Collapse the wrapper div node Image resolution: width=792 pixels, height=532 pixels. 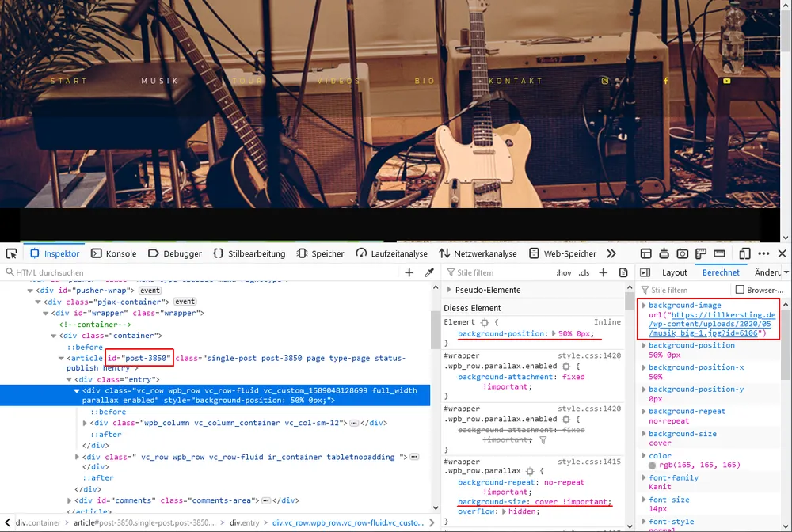click(x=46, y=313)
